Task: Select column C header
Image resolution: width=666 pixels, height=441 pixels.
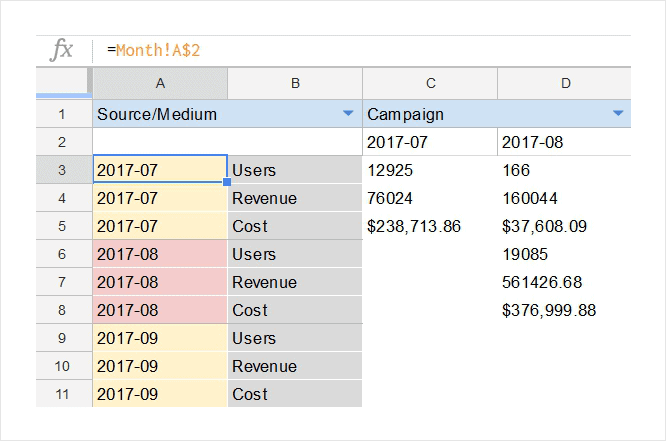Action: click(x=430, y=83)
